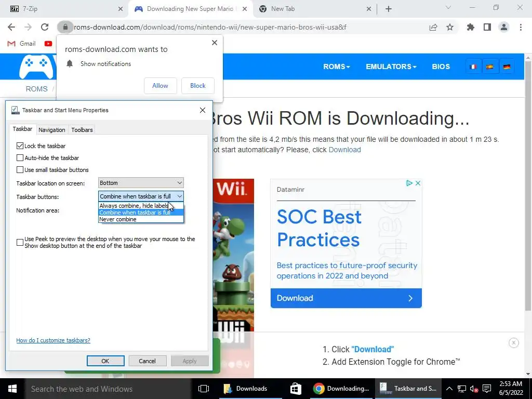Toggle Chrome side panel icon
Viewport: 532px width, 399px height.
pos(487,27)
